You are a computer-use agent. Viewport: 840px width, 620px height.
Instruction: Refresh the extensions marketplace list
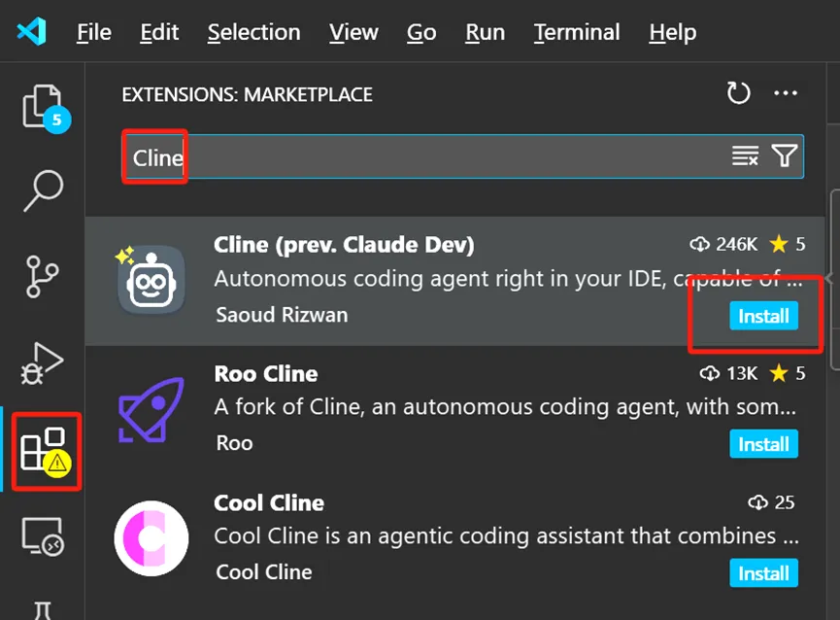pyautogui.click(x=738, y=93)
